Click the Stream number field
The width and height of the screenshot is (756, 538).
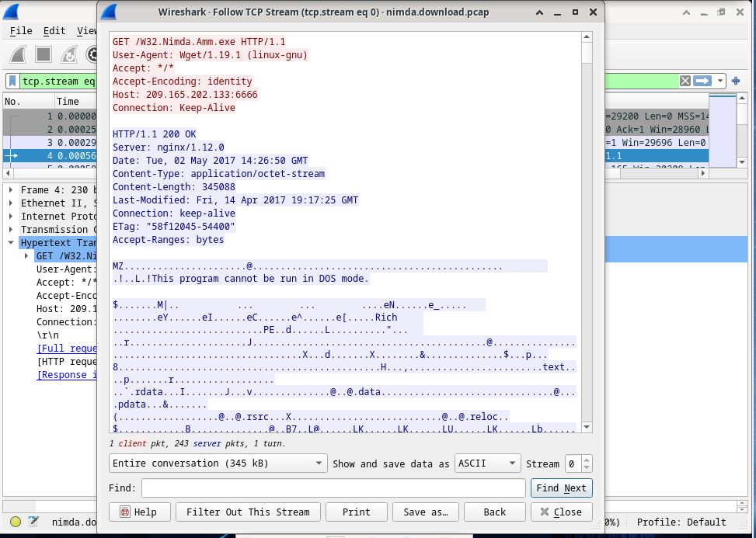point(573,463)
